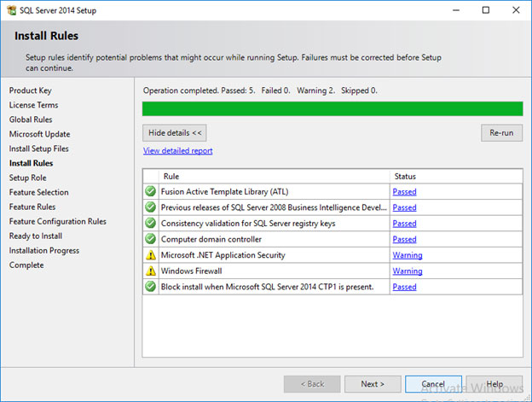Click green check icon for Fusion Active Template Library

150,191
